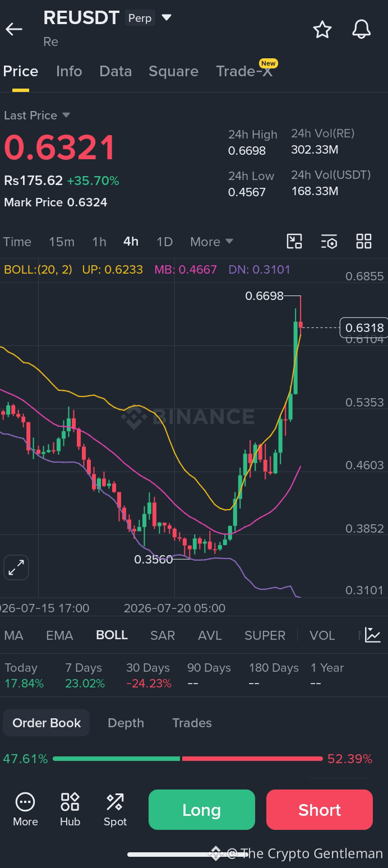The width and height of the screenshot is (388, 868).
Task: Tap the red Short button
Action: click(320, 810)
